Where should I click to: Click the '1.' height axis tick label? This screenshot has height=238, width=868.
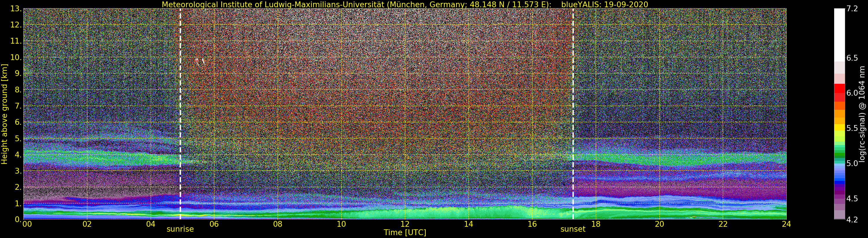click(18, 203)
